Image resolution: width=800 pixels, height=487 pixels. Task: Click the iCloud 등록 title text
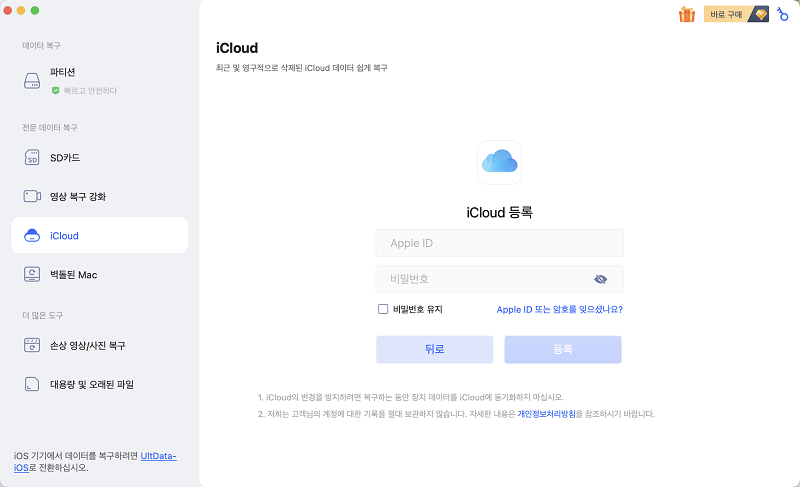499,212
